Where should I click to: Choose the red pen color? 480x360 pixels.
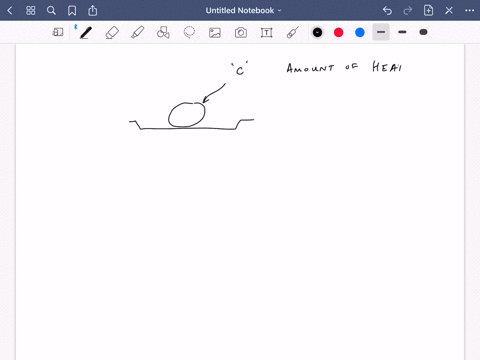tap(339, 32)
